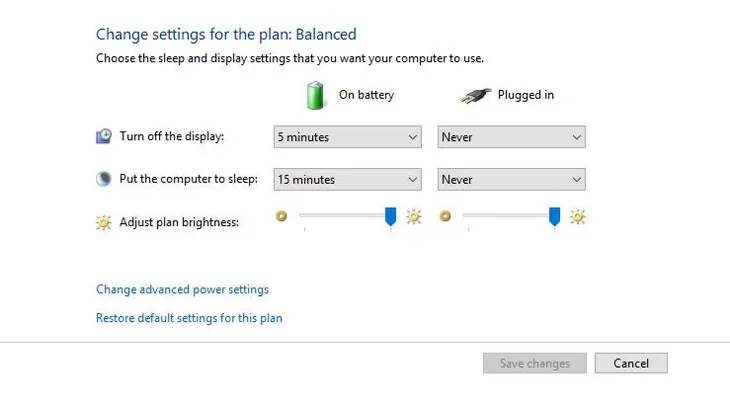Viewport: 730px width, 408px height.
Task: Click the bright sun icon for plugged-in brightness
Action: (578, 216)
